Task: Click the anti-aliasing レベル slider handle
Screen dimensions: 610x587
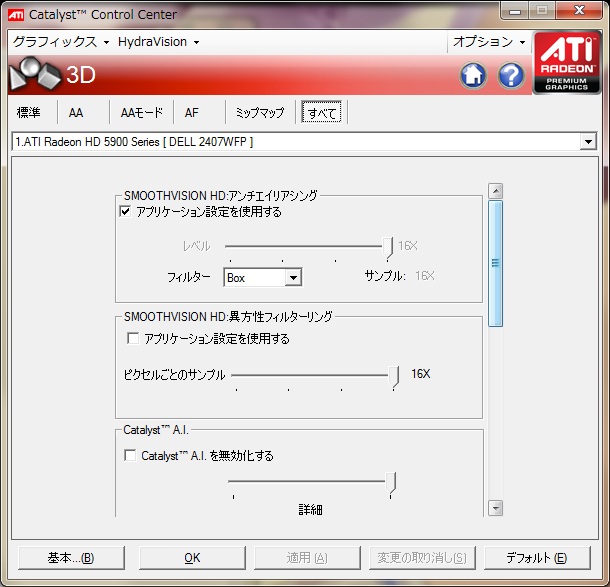Action: pyautogui.click(x=388, y=248)
